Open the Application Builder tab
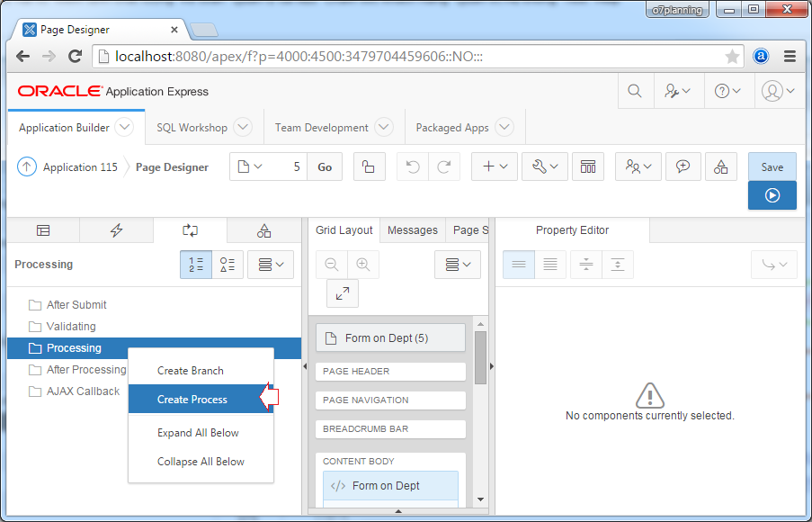The height and width of the screenshot is (522, 812). pyautogui.click(x=64, y=128)
